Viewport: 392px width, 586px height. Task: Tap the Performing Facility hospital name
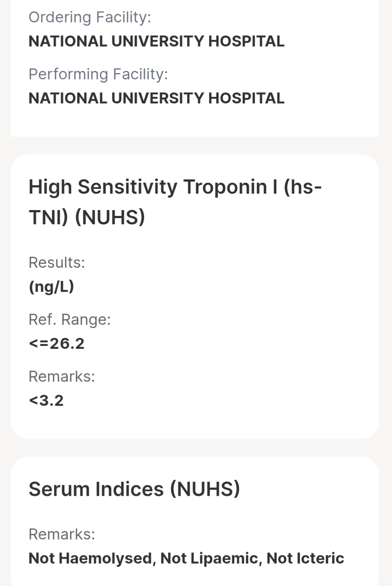(156, 98)
